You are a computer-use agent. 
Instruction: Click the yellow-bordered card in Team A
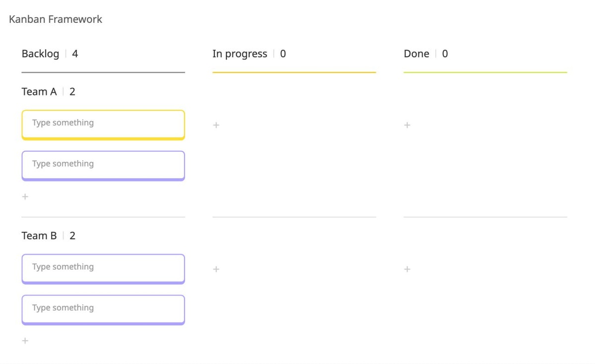103,123
